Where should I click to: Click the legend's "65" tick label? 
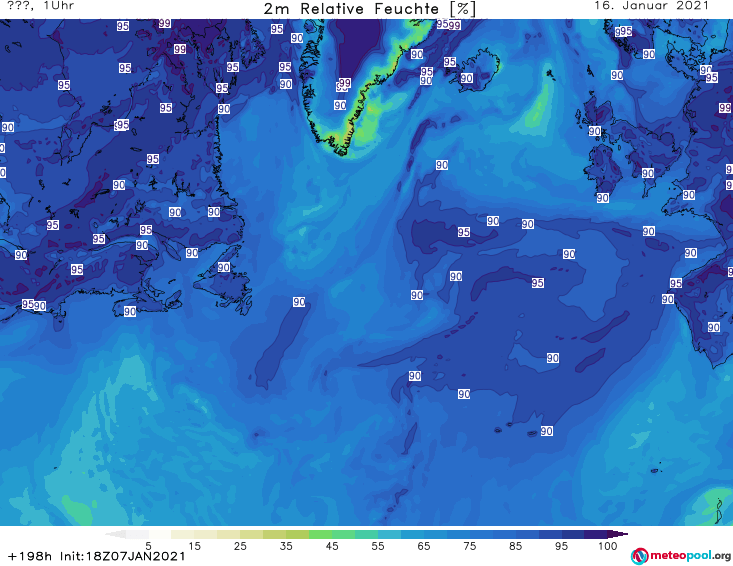(424, 546)
